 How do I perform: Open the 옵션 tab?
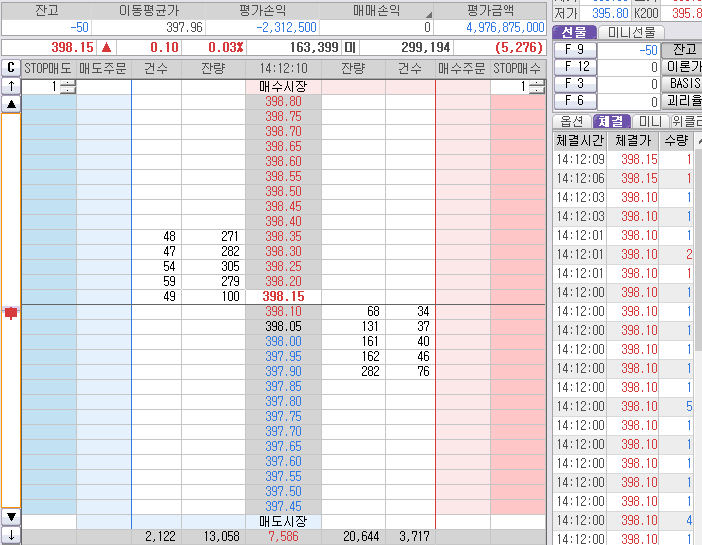click(572, 121)
